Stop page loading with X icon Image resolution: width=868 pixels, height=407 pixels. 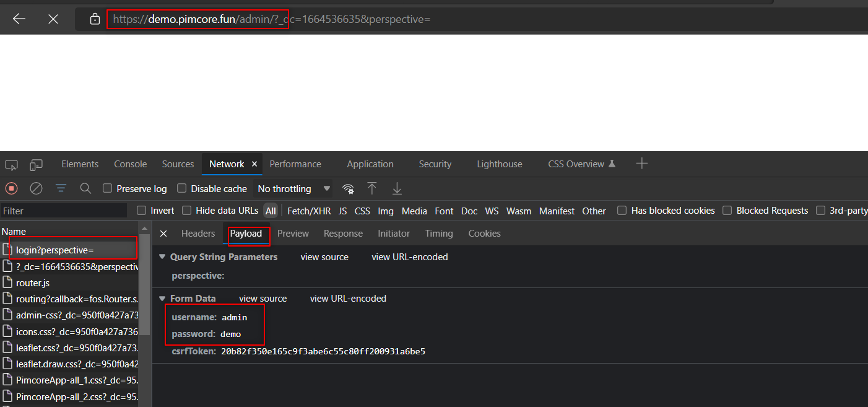click(53, 19)
